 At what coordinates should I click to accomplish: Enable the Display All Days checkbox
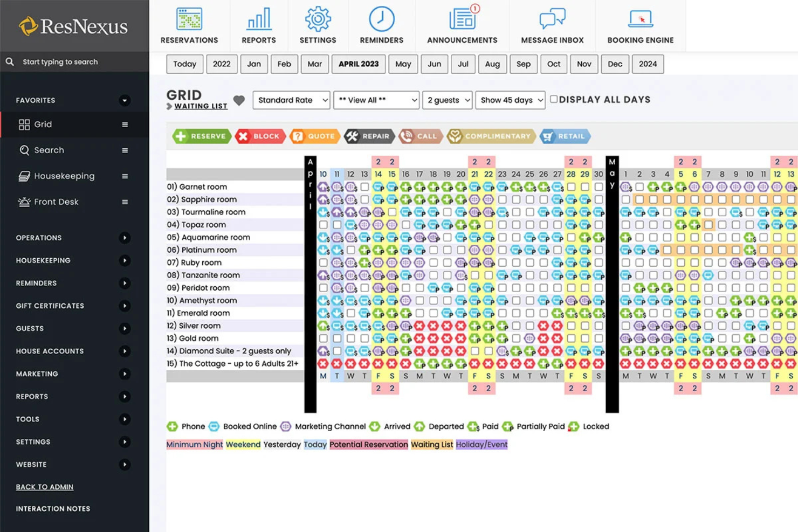(x=554, y=99)
